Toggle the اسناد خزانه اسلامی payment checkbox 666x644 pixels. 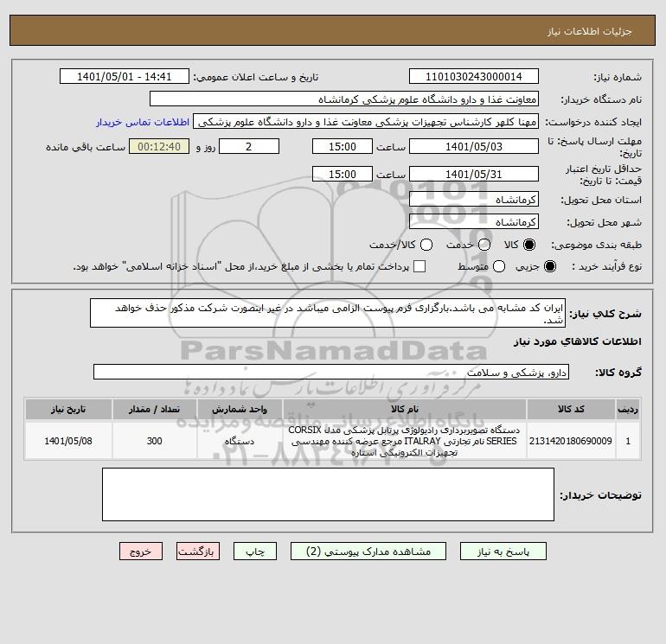(x=419, y=266)
